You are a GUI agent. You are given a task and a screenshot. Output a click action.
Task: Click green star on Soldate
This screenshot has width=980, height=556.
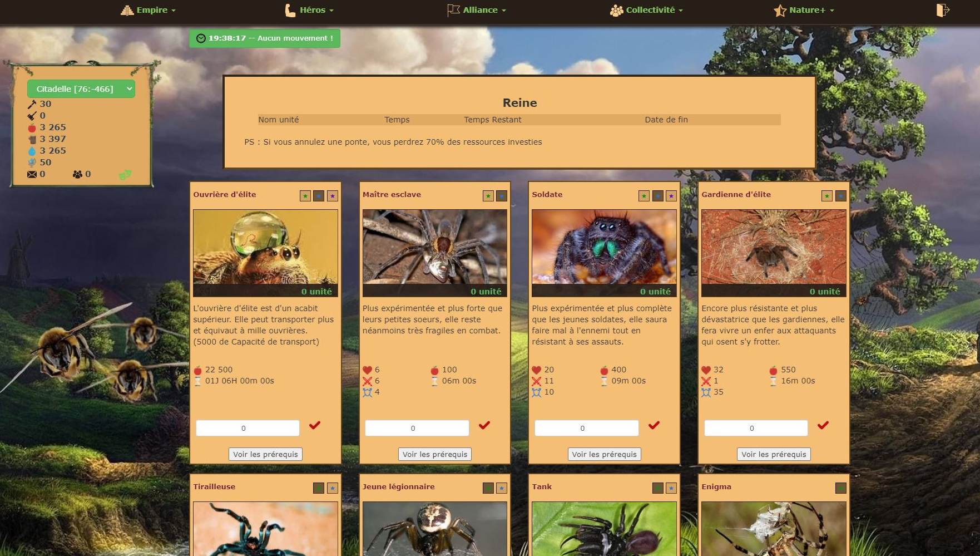[x=644, y=196]
